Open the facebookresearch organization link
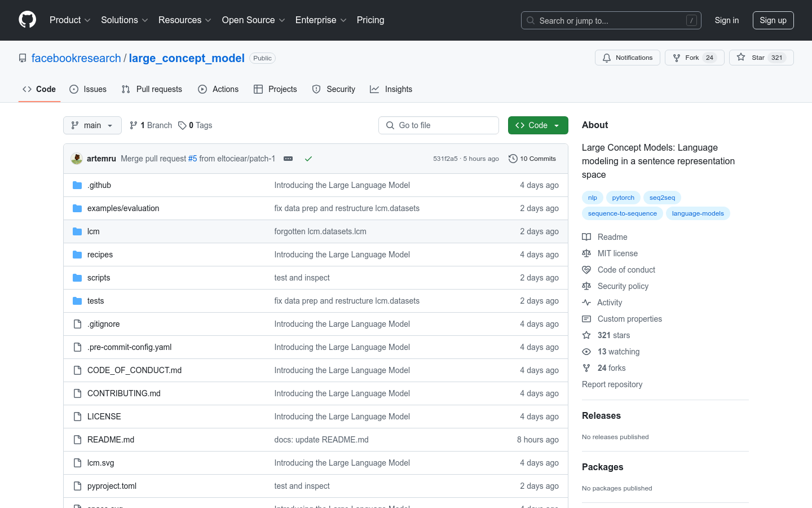The width and height of the screenshot is (812, 508). tap(76, 58)
